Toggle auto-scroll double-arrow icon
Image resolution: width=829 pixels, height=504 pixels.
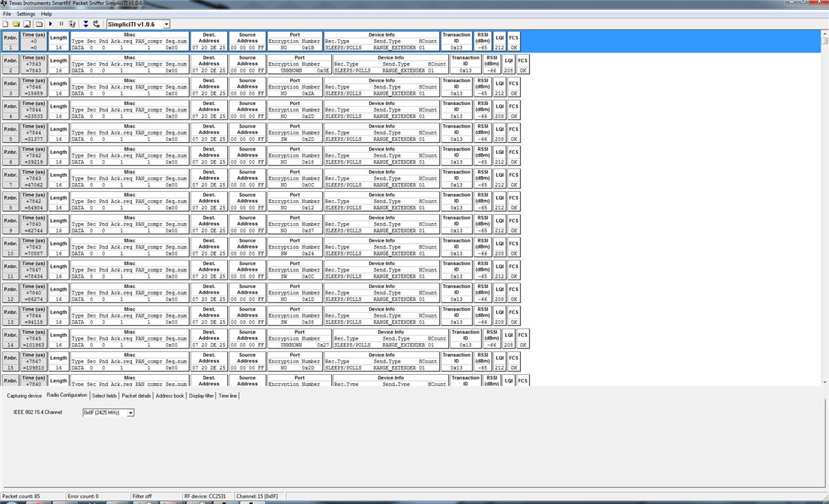point(86,24)
